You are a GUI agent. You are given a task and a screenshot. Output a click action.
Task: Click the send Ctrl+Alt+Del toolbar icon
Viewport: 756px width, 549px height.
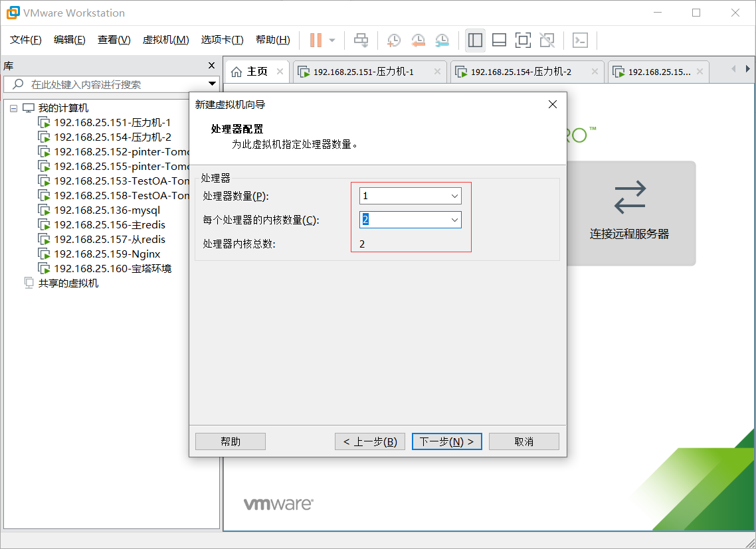point(361,40)
